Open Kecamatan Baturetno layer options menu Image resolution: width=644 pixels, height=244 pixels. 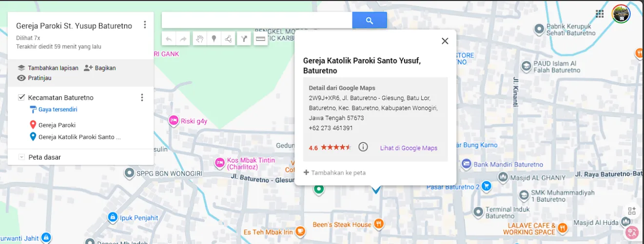(142, 98)
